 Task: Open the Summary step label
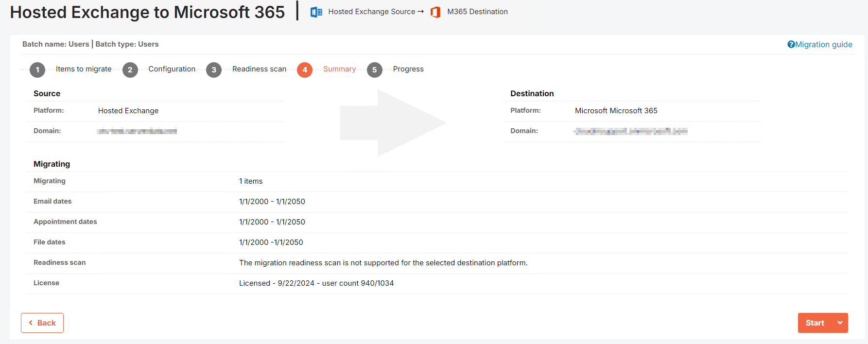pos(339,69)
